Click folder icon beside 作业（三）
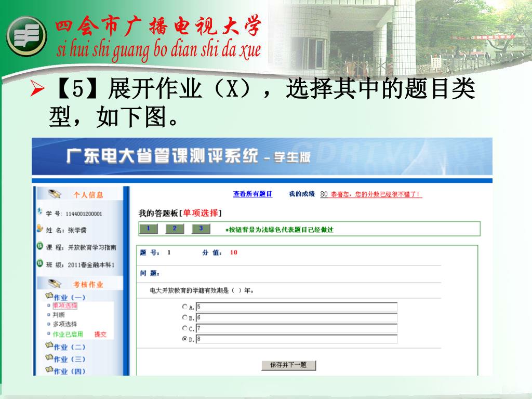Screen dimensions: 532x399 tap(49, 357)
